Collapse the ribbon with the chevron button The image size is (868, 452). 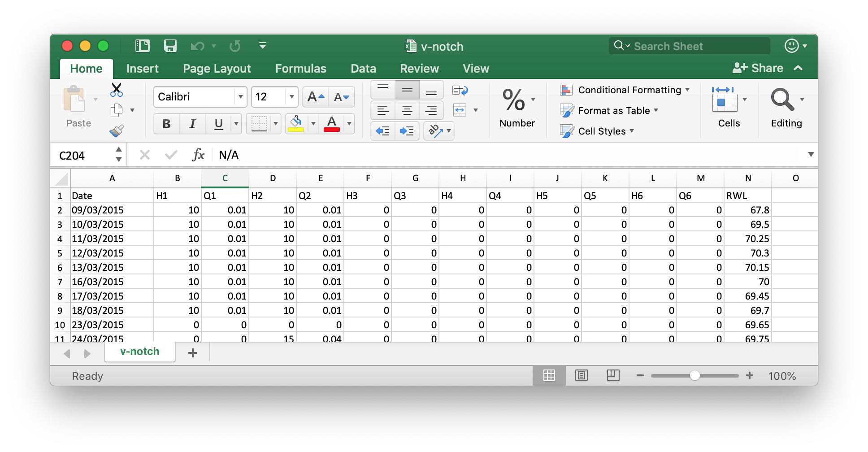point(798,68)
